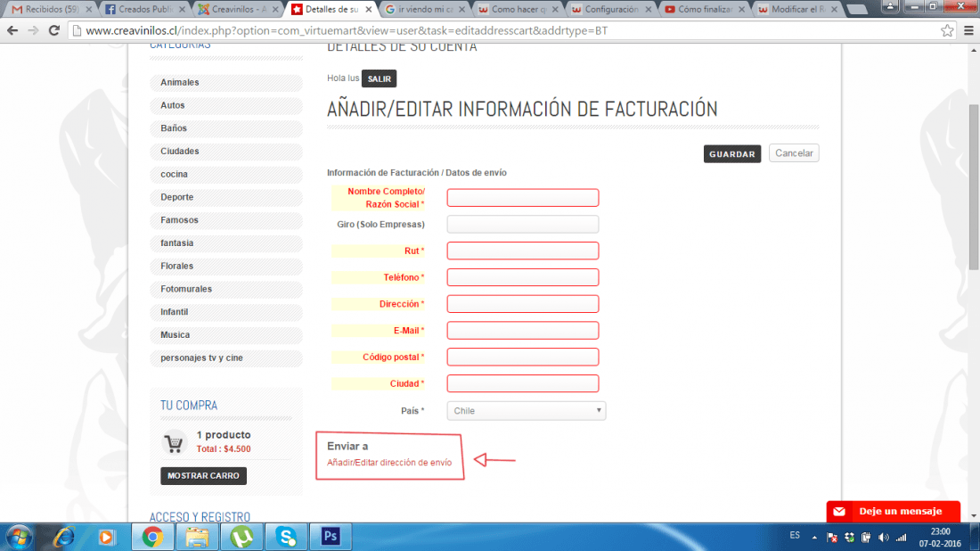Image resolution: width=980 pixels, height=551 pixels.
Task: Launch Internet Explorer from the taskbar
Action: tap(64, 538)
